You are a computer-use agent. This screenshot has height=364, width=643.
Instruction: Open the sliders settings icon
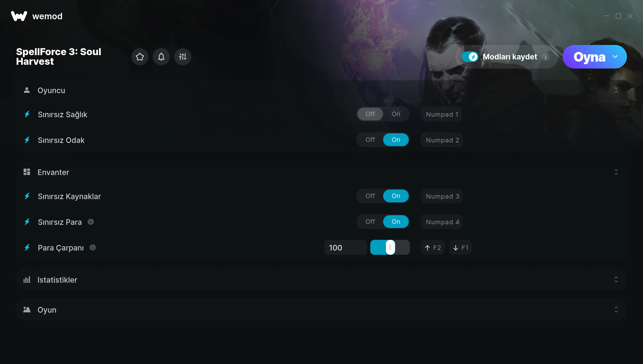click(x=182, y=57)
